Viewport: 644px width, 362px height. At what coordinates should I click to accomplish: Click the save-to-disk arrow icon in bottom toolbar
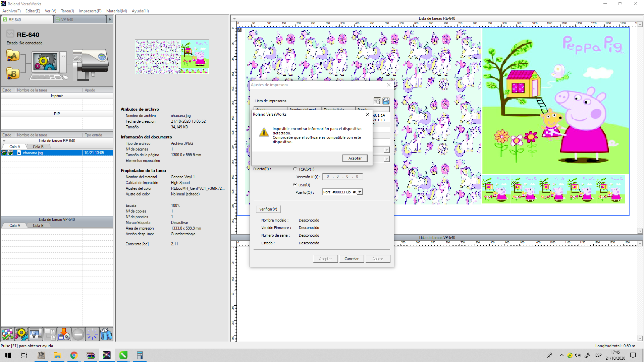pos(64,334)
